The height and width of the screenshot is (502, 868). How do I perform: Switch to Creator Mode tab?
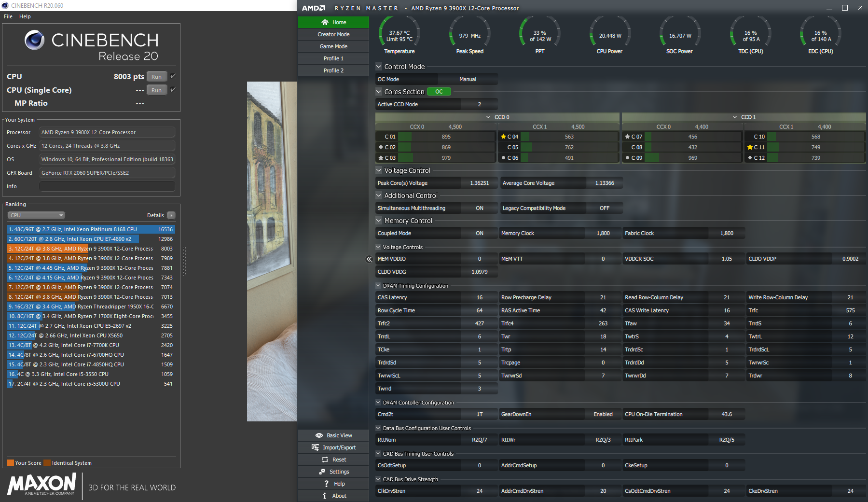coord(333,34)
